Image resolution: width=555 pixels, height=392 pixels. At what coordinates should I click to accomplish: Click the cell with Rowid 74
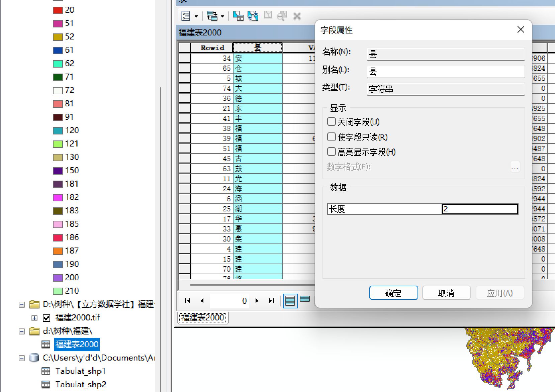pos(212,88)
